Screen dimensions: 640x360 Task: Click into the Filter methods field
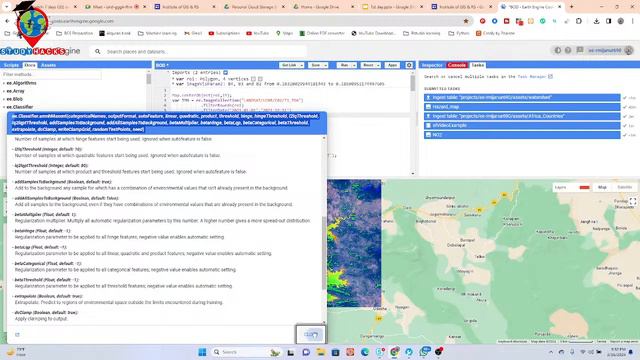(51, 75)
